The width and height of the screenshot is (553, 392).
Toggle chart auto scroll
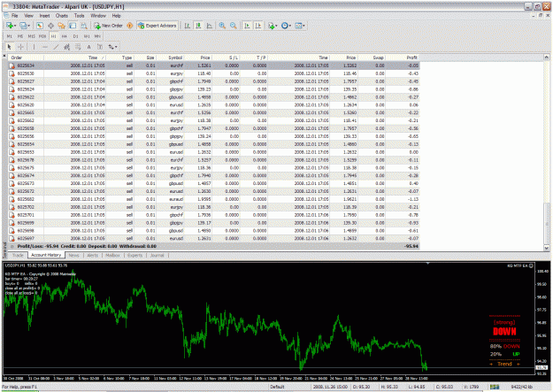[x=247, y=26]
